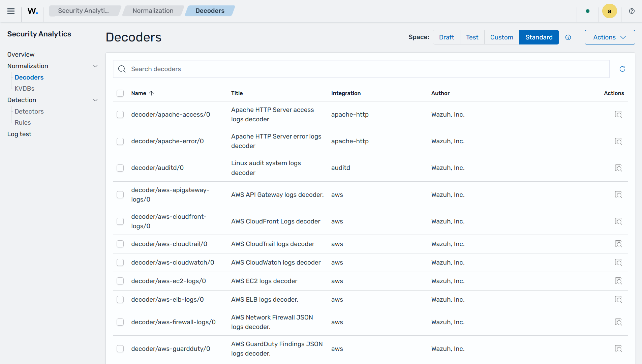Open the Actions dropdown

609,37
